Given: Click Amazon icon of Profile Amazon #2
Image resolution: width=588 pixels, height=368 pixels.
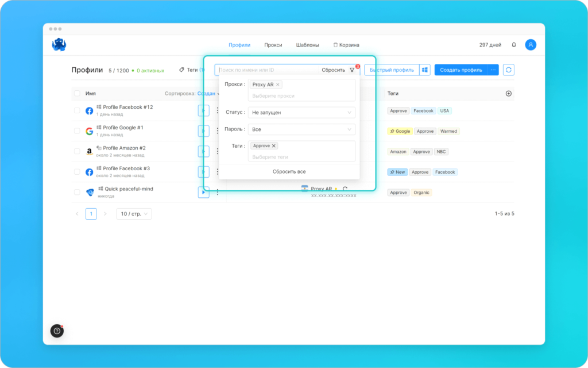Looking at the screenshot, I should (89, 152).
